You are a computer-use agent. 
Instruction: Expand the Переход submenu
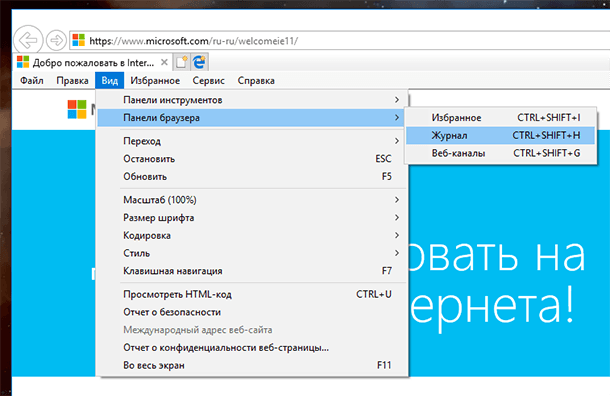[x=252, y=141]
